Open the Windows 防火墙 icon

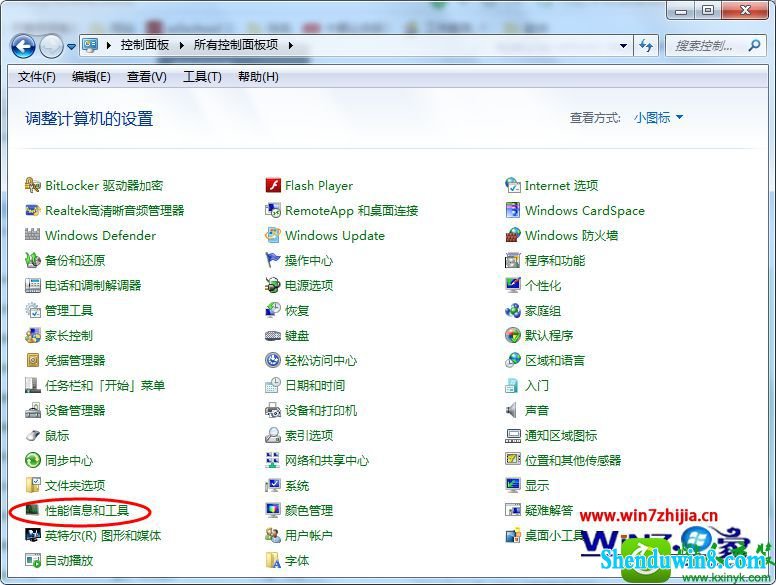pos(513,235)
